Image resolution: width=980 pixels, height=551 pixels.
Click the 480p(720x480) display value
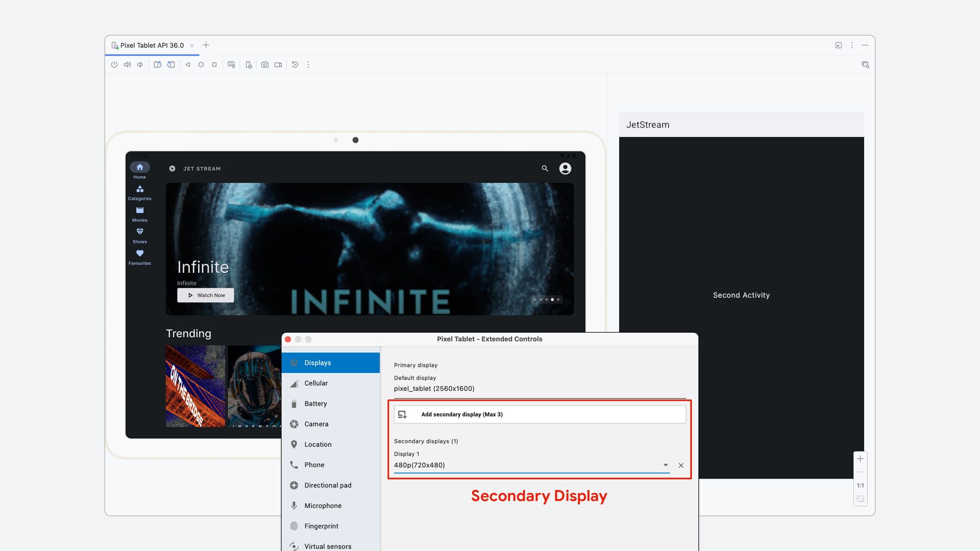click(x=420, y=465)
